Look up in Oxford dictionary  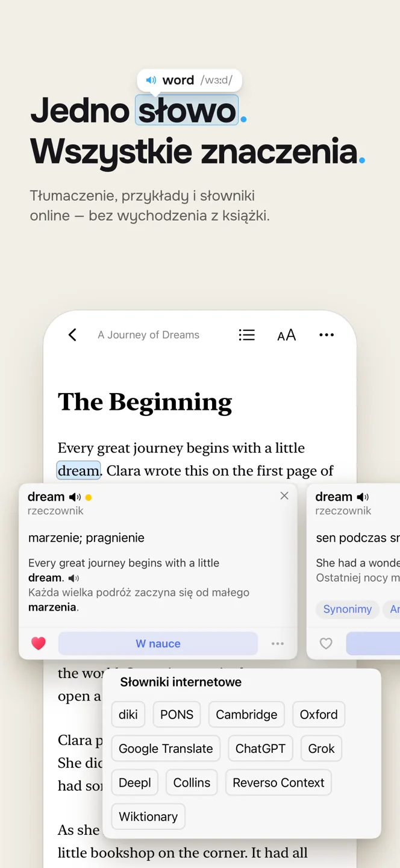[319, 714]
